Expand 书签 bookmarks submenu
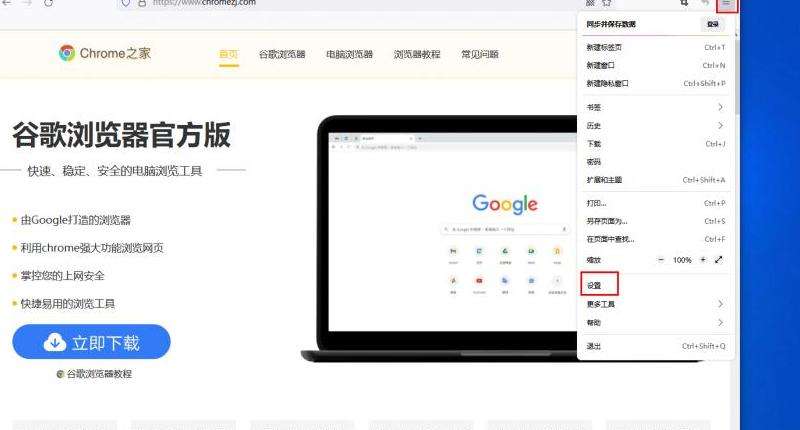The height and width of the screenshot is (430, 800). [655, 107]
